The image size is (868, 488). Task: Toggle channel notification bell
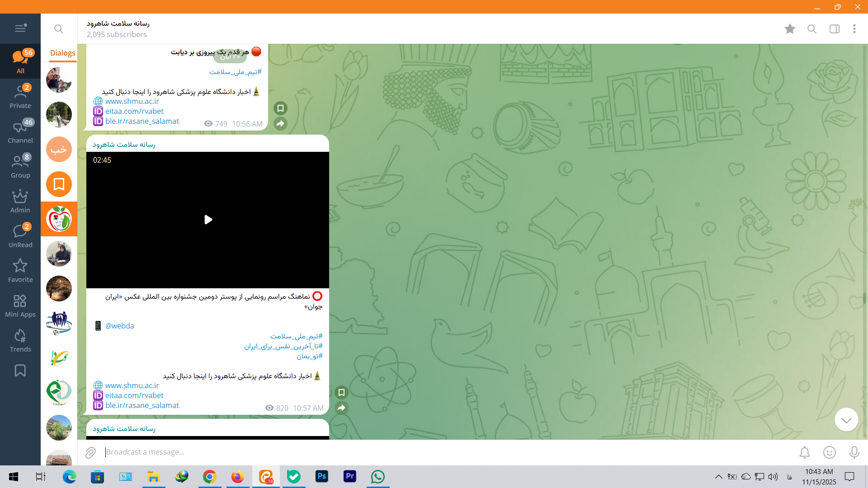(x=805, y=452)
